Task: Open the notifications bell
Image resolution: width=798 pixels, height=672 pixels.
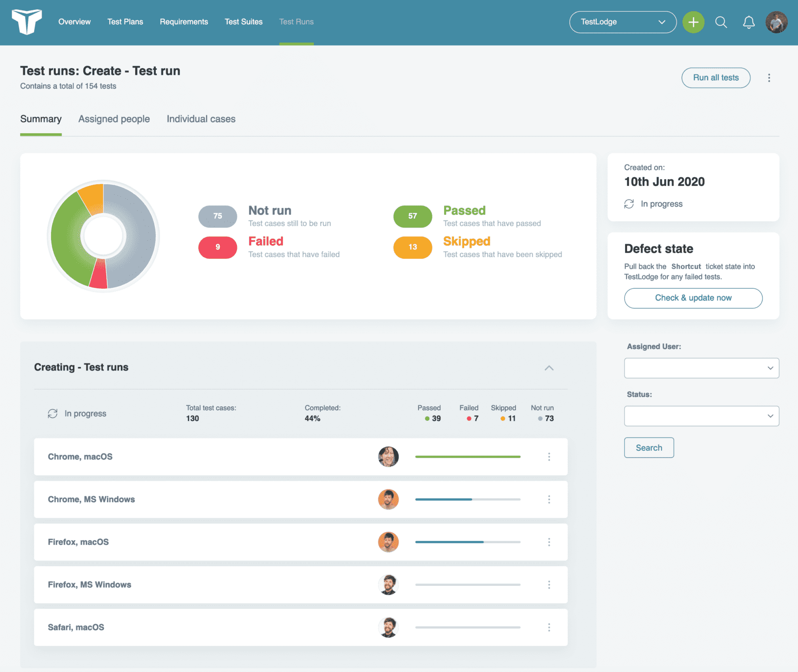Action: click(749, 22)
